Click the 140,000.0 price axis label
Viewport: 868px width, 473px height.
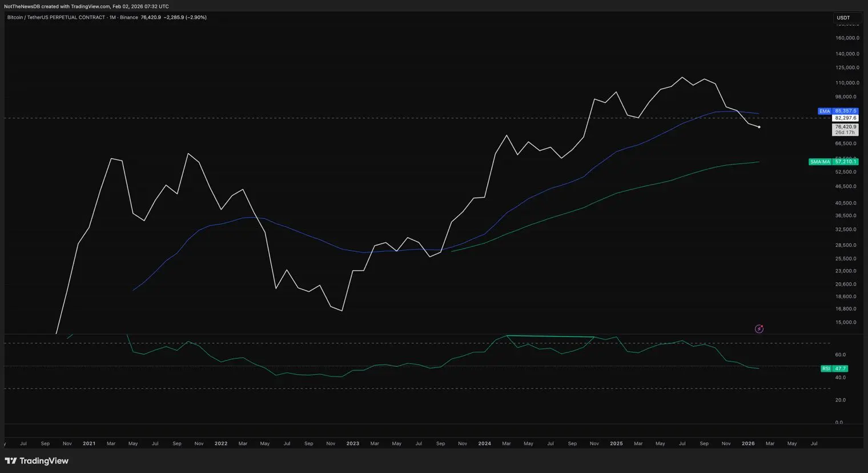(847, 54)
